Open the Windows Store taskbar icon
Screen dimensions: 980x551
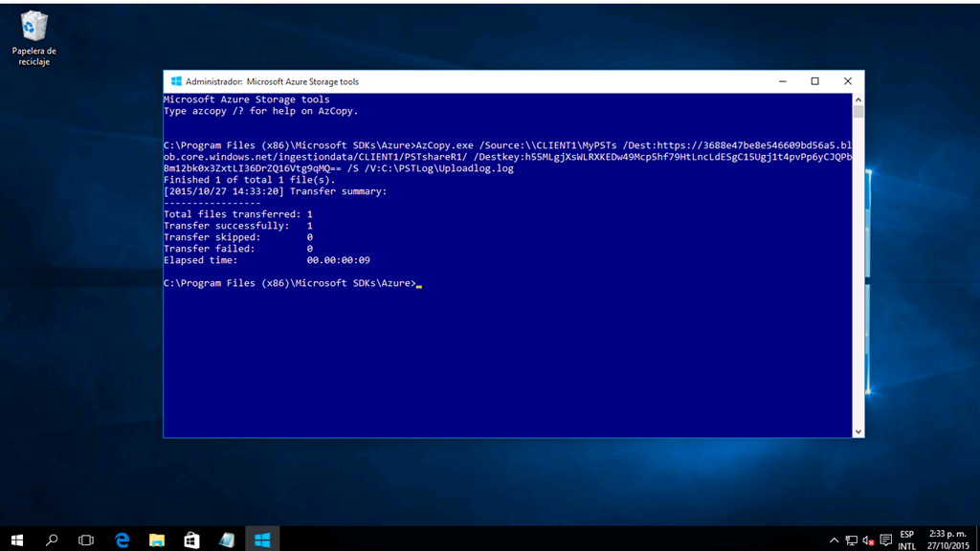[x=191, y=540]
